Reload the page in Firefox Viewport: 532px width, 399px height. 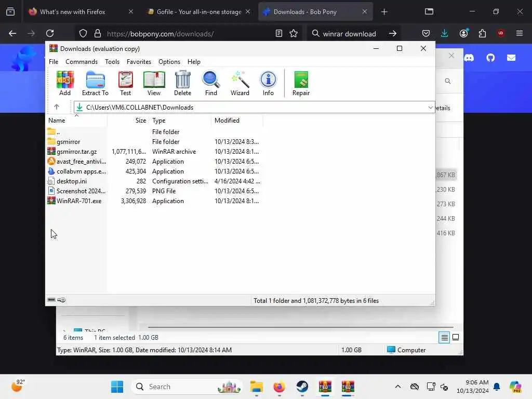click(50, 33)
